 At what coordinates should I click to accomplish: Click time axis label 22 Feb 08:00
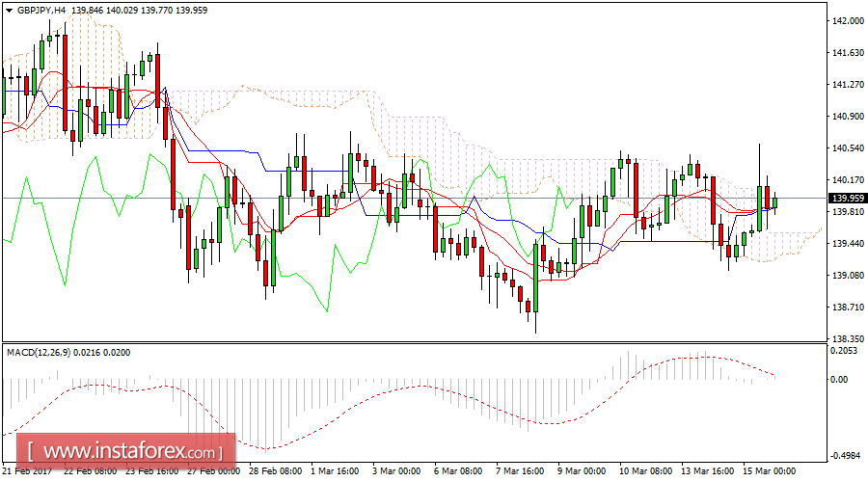point(91,471)
